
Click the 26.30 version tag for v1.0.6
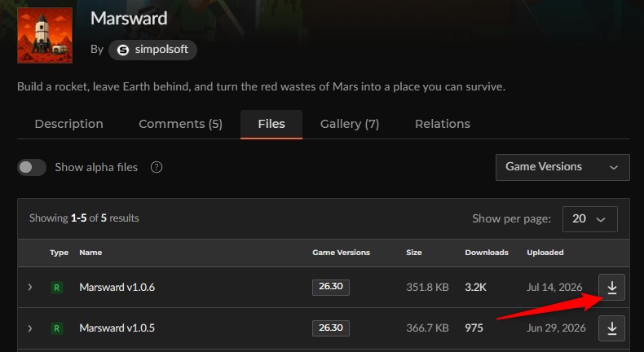pos(331,287)
